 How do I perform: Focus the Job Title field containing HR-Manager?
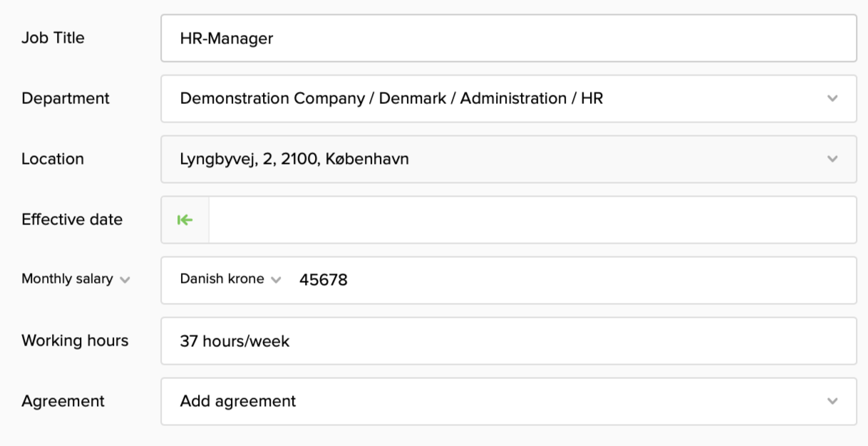[x=508, y=38]
